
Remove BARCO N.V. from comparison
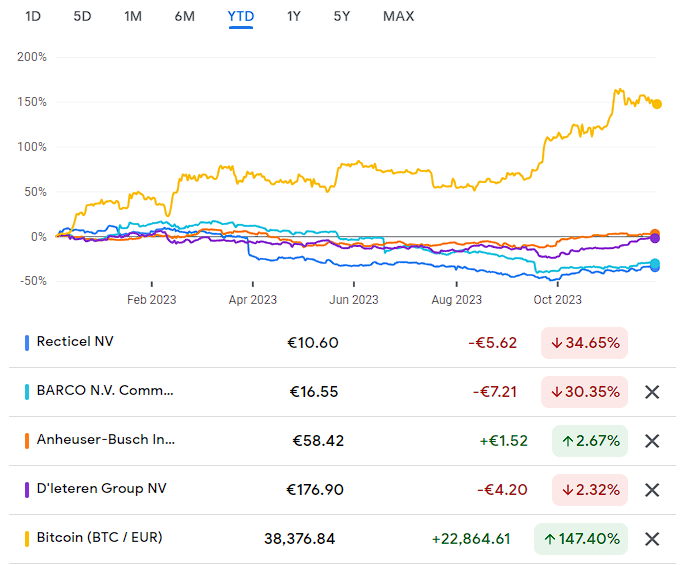tap(652, 392)
